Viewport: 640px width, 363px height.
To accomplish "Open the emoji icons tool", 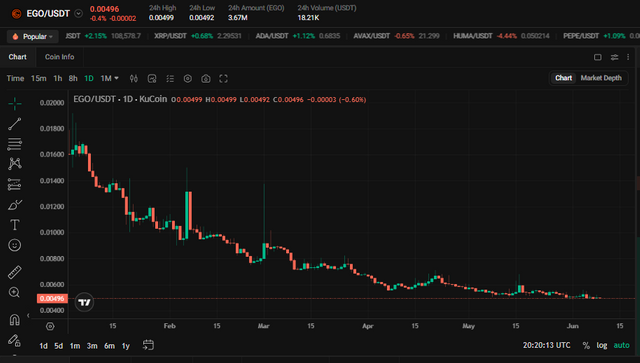I will tap(15, 245).
